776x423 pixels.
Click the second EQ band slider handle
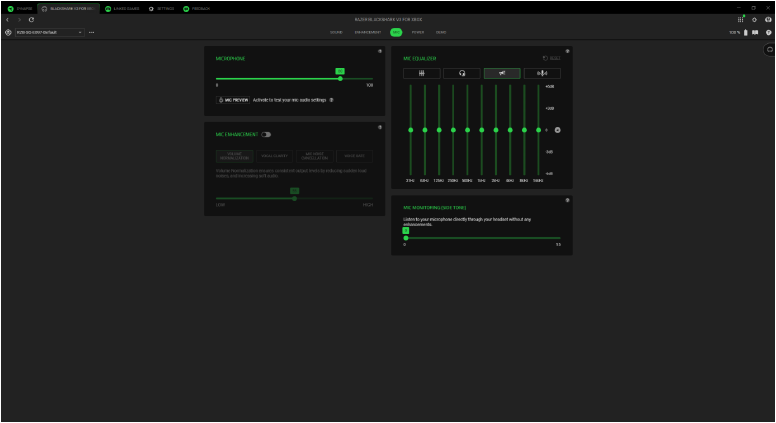425,130
